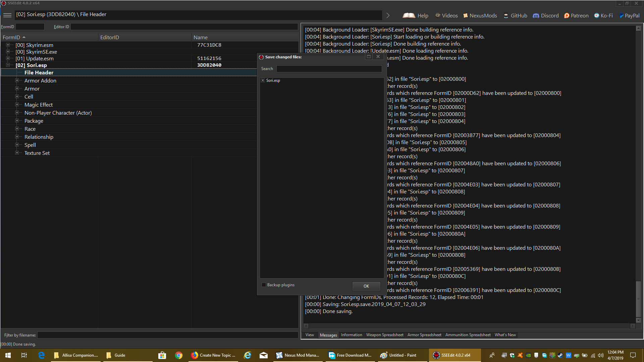Sort by the FormID column header
The image size is (644, 362).
coord(49,37)
